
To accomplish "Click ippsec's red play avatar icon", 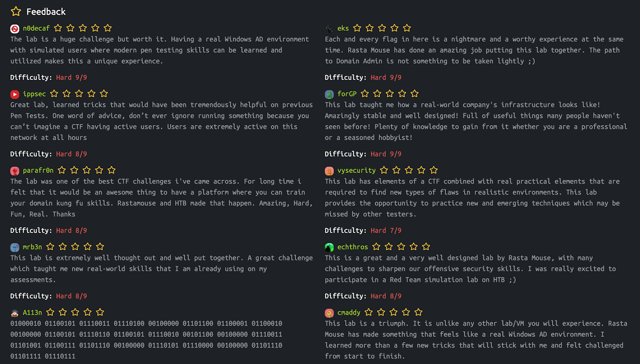I will point(15,94).
